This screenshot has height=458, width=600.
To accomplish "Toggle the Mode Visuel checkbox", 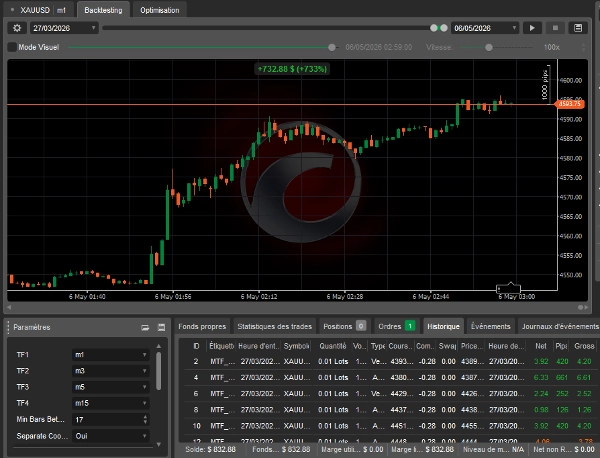I will pos(12,47).
